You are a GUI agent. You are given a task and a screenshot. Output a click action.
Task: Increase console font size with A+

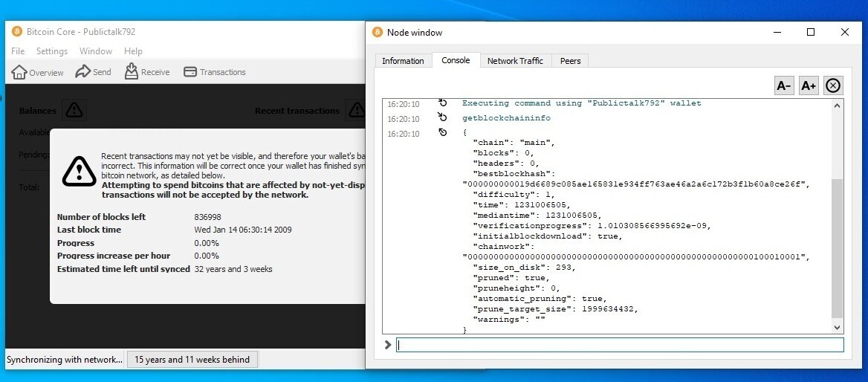click(x=809, y=85)
